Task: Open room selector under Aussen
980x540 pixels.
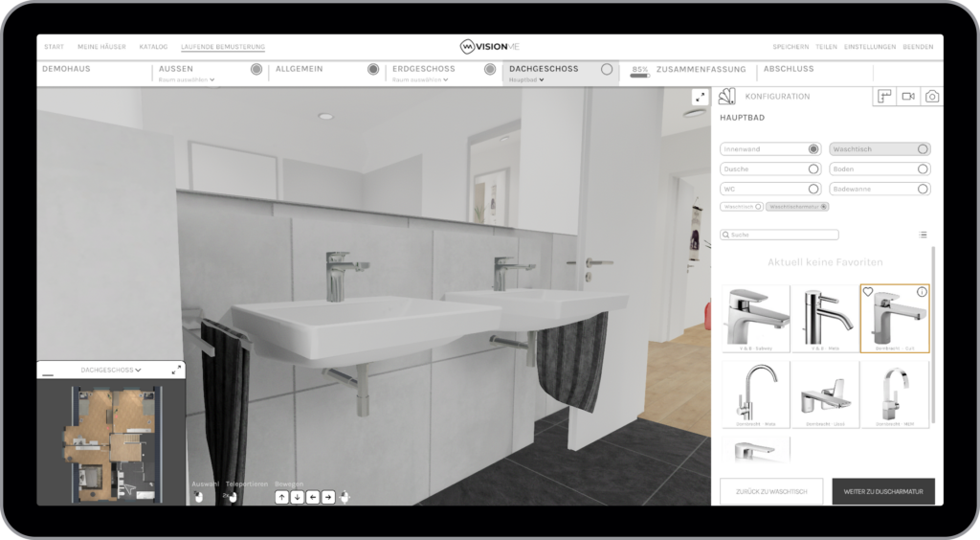Action: pos(187,80)
